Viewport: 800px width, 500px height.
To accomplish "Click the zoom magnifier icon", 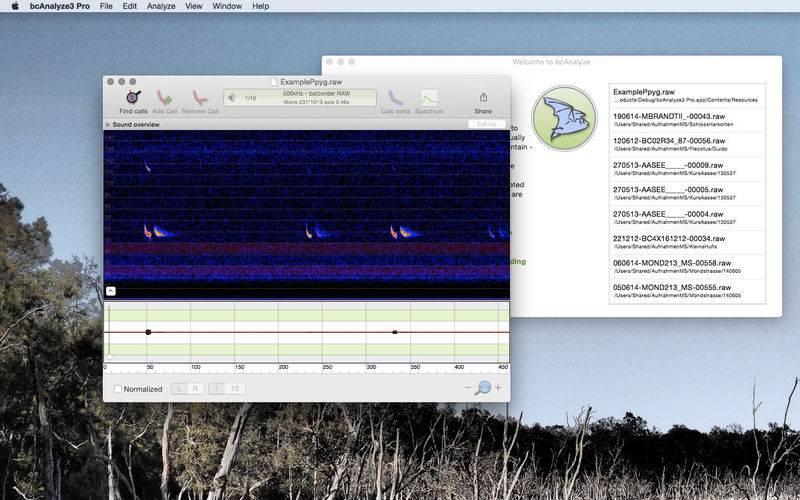I will [483, 388].
